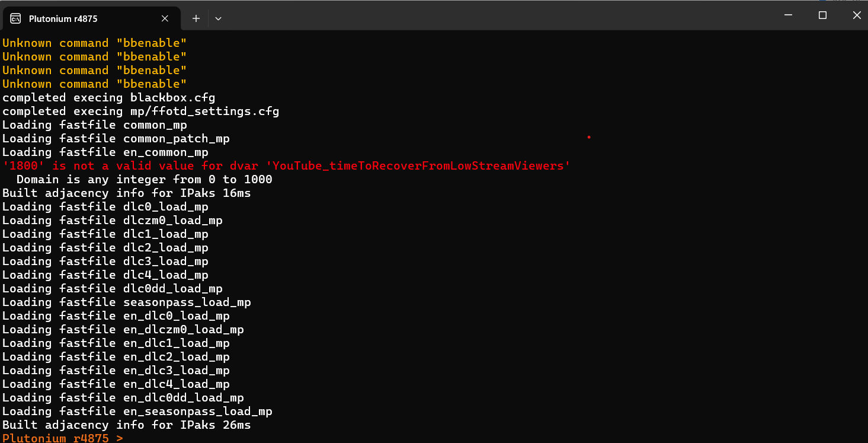
Task: Close the terminal window
Action: coord(856,15)
